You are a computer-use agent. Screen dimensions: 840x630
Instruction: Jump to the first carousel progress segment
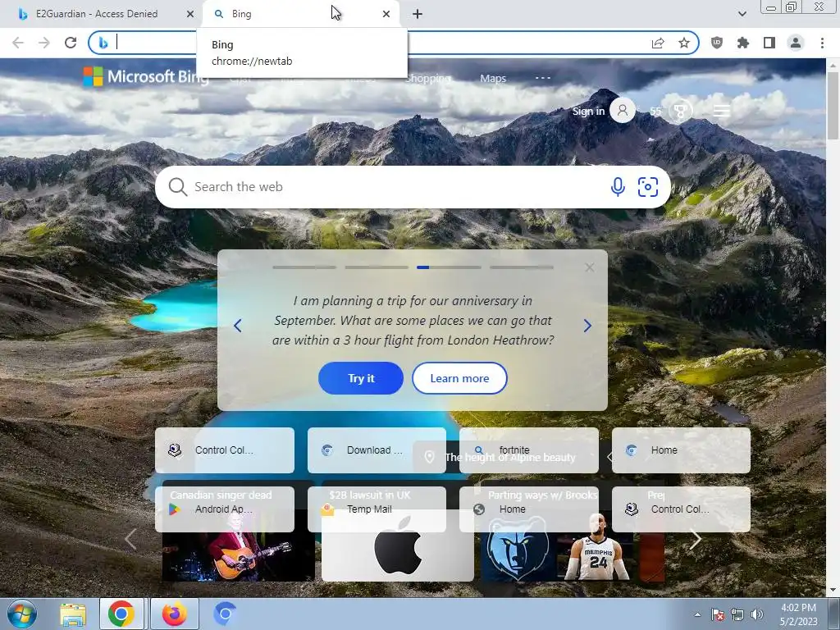(304, 267)
